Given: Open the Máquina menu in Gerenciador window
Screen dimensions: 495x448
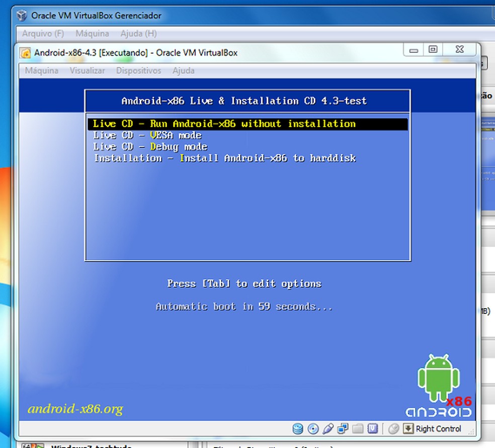Looking at the screenshot, I should (92, 34).
